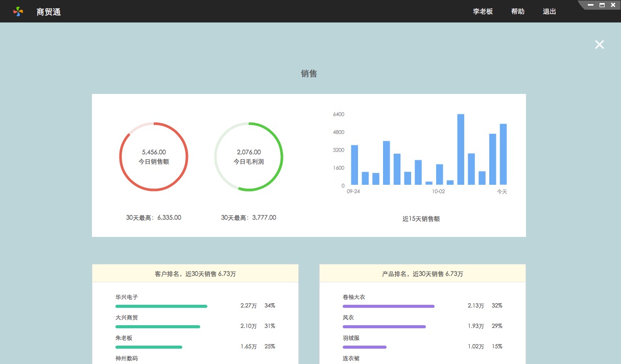Click the 大兴商贸 green progress bar

pos(158,327)
